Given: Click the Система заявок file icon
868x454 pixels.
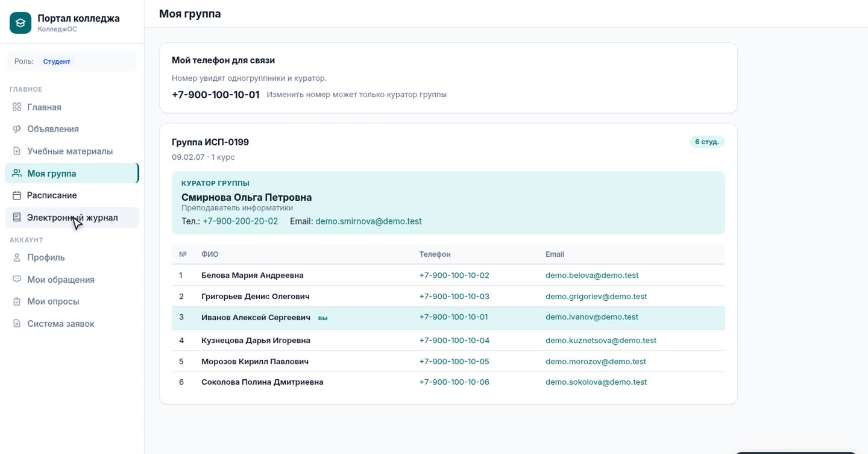Looking at the screenshot, I should coord(17,324).
